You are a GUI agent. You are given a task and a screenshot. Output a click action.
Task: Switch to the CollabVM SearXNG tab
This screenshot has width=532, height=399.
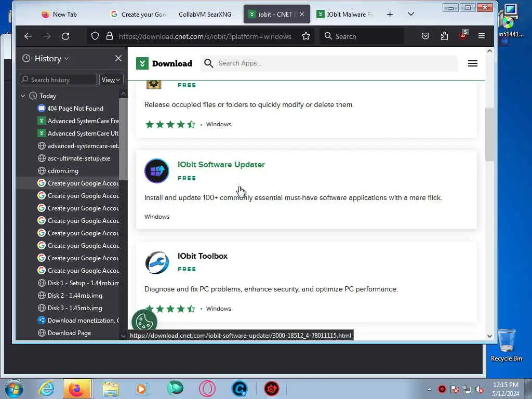(205, 14)
